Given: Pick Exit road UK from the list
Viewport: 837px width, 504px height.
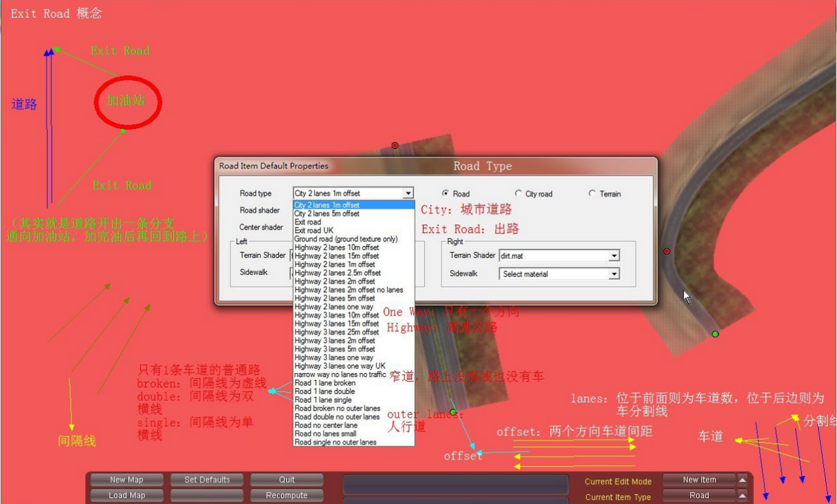Looking at the screenshot, I should click(x=354, y=230).
